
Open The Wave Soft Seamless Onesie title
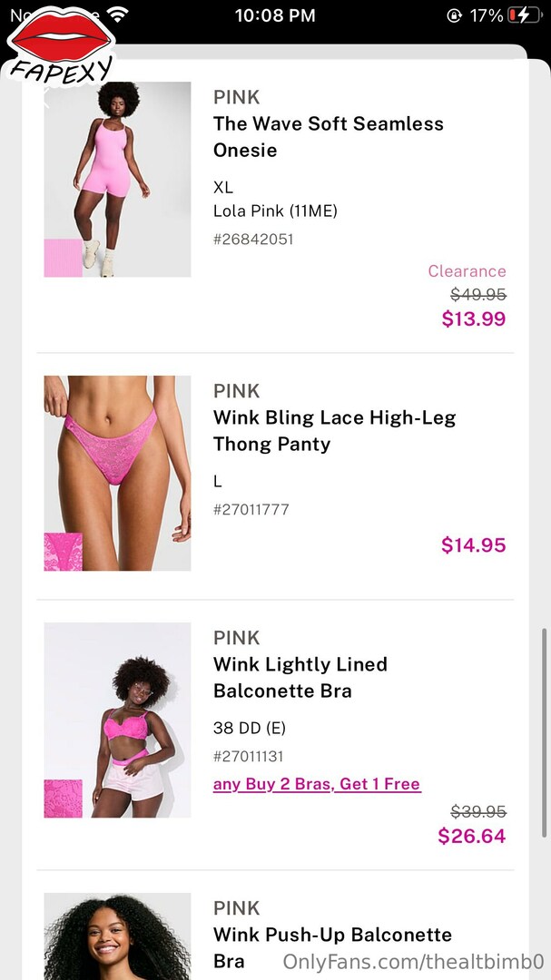click(329, 137)
